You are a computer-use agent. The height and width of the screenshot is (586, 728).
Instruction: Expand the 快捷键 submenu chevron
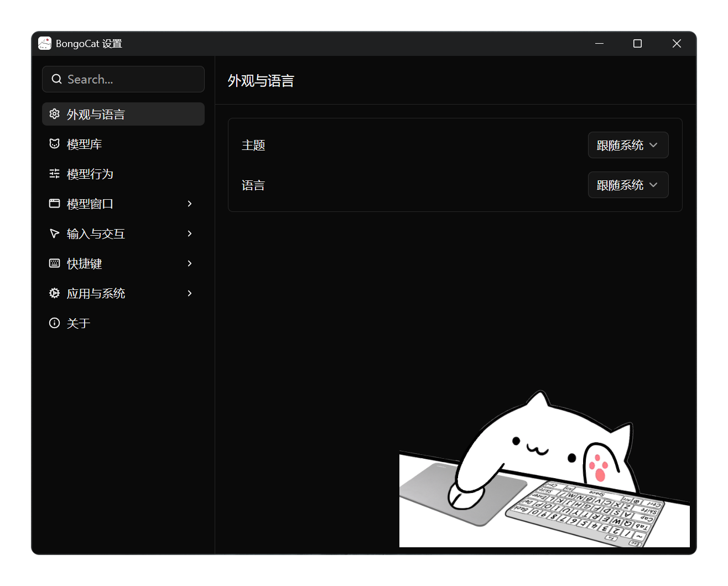[190, 263]
